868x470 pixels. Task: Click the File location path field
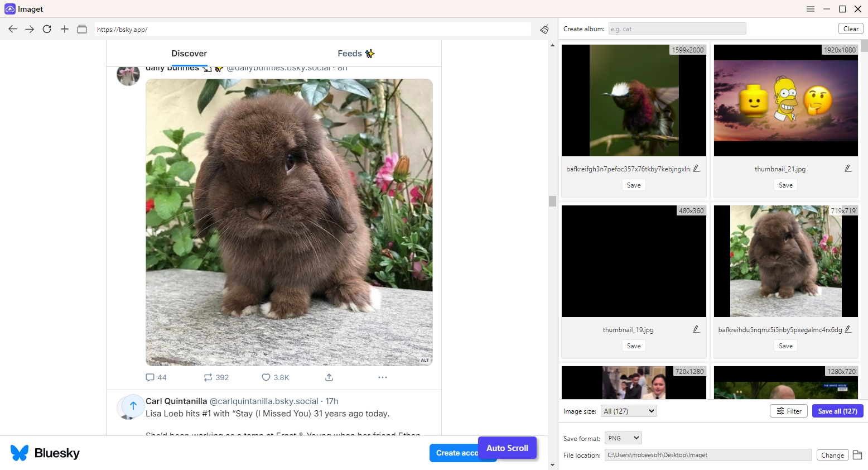pyautogui.click(x=708, y=455)
